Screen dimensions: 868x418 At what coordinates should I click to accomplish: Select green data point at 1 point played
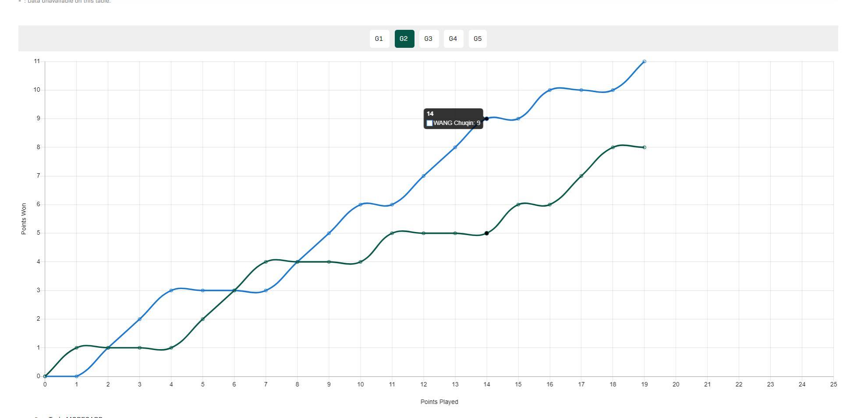click(77, 348)
